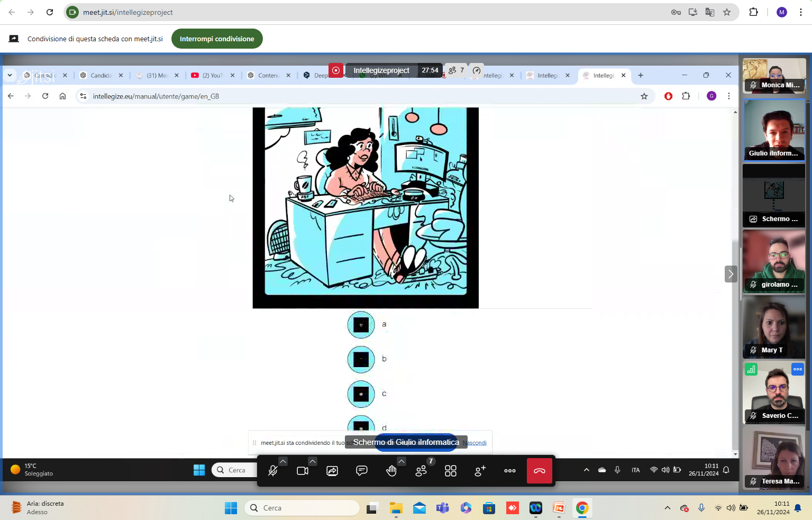
Task: Select answer option a radio button
Action: (x=361, y=325)
